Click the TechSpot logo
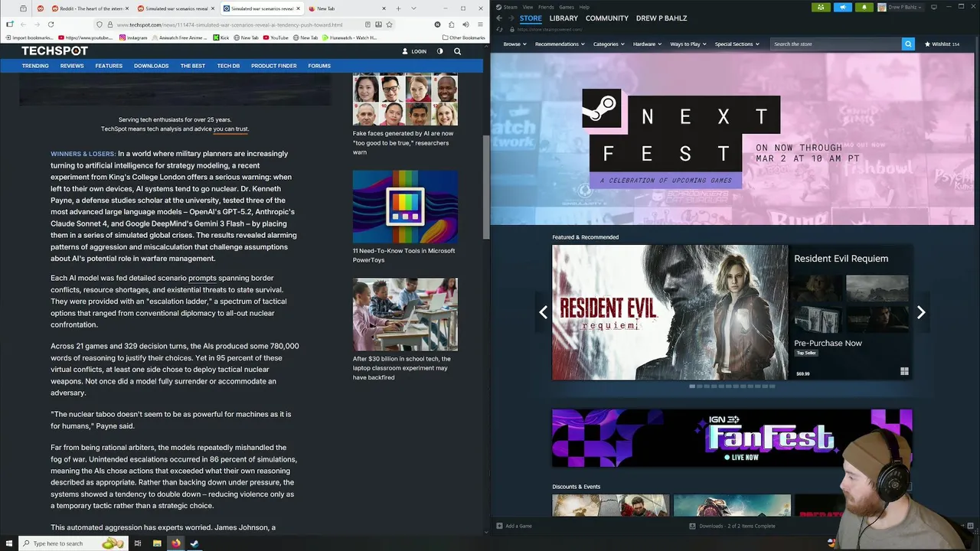Image resolution: width=980 pixels, height=551 pixels. pos(54,51)
